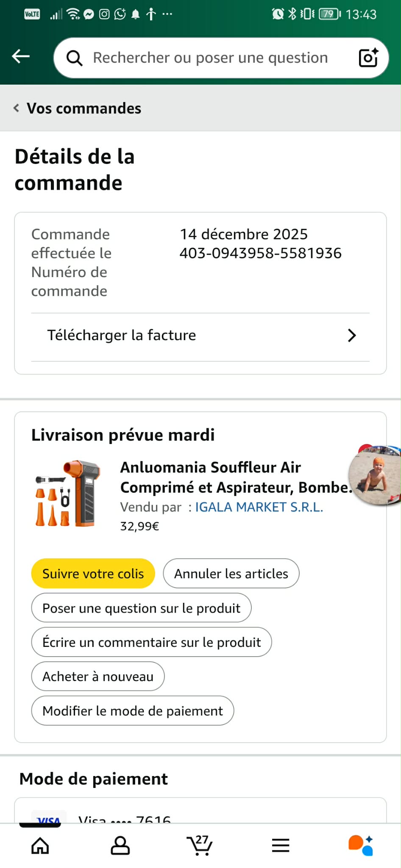Expand Télécharger la facture chevron

[x=352, y=336]
